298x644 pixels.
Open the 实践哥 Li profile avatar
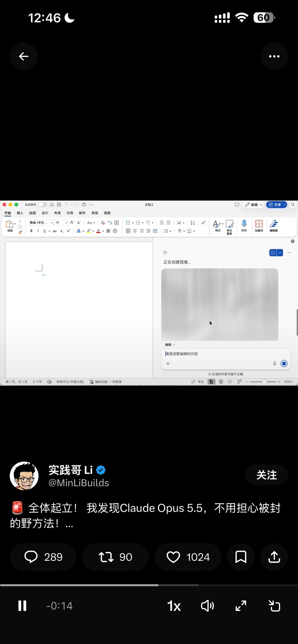[24, 476]
